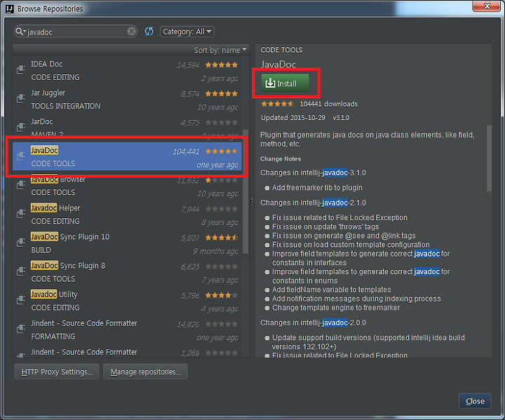This screenshot has width=505, height=420.
Task: Click the 'Change Notes' heading
Action: (281, 158)
